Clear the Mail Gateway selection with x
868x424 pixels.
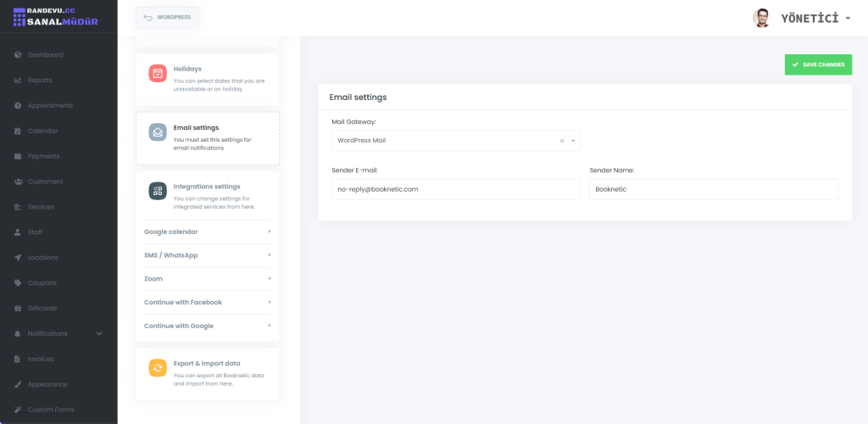pos(562,141)
